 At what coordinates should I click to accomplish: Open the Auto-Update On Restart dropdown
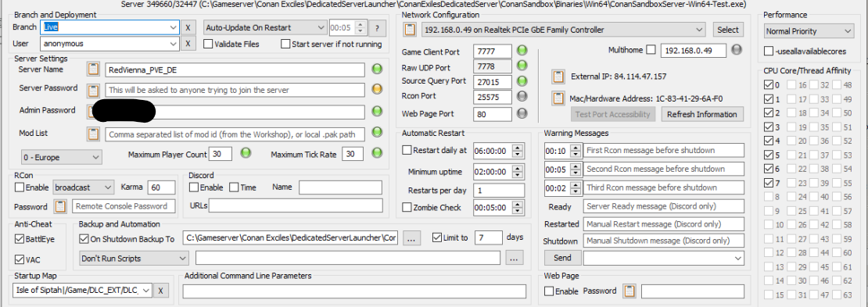[x=265, y=27]
